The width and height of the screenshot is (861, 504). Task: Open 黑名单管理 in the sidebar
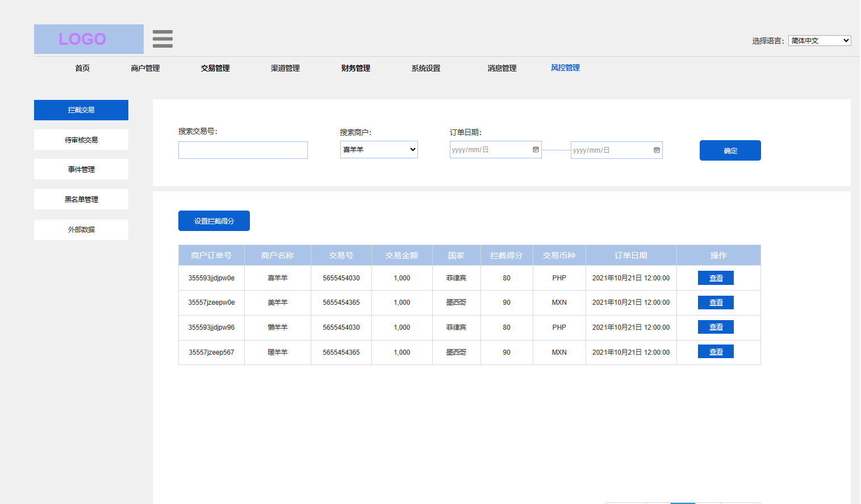(81, 199)
